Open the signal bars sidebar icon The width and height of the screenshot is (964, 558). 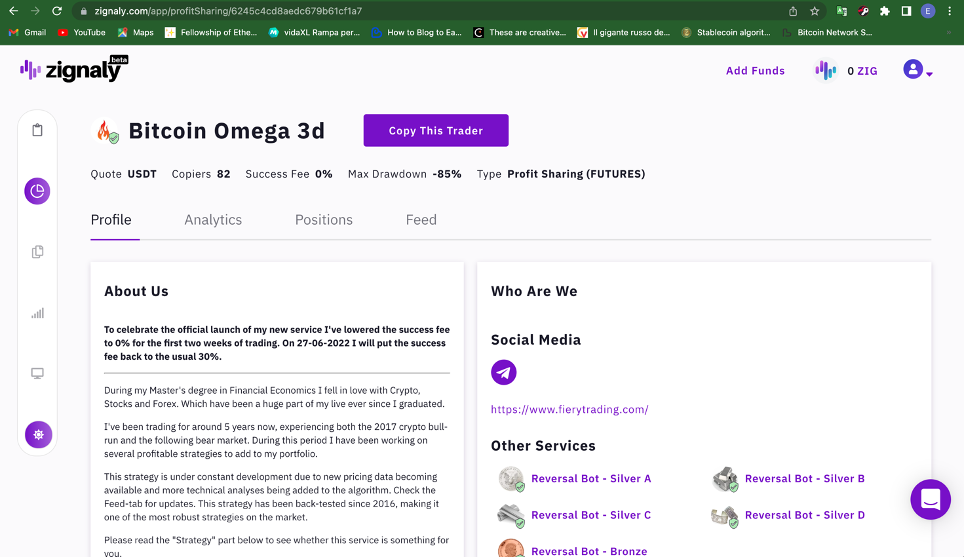[x=38, y=313]
